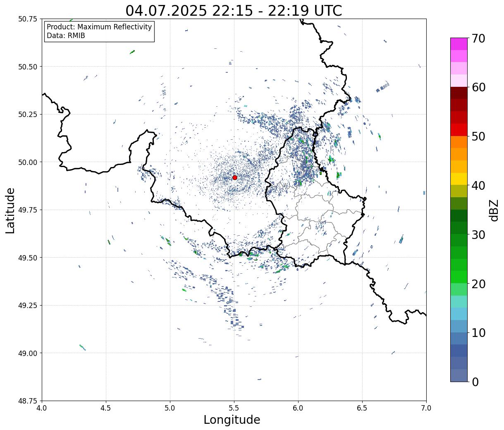Click the colorbar tick label 50
Screen dimensions: 504x430
[478, 136]
